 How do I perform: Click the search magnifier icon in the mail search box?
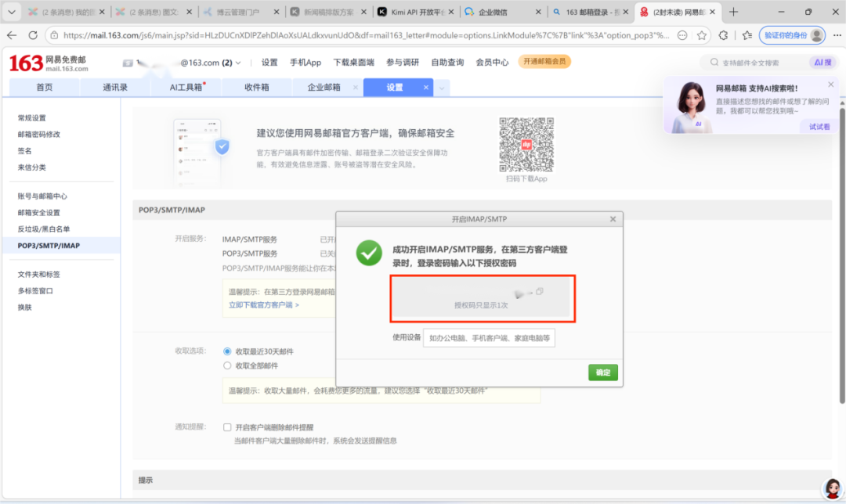point(714,63)
